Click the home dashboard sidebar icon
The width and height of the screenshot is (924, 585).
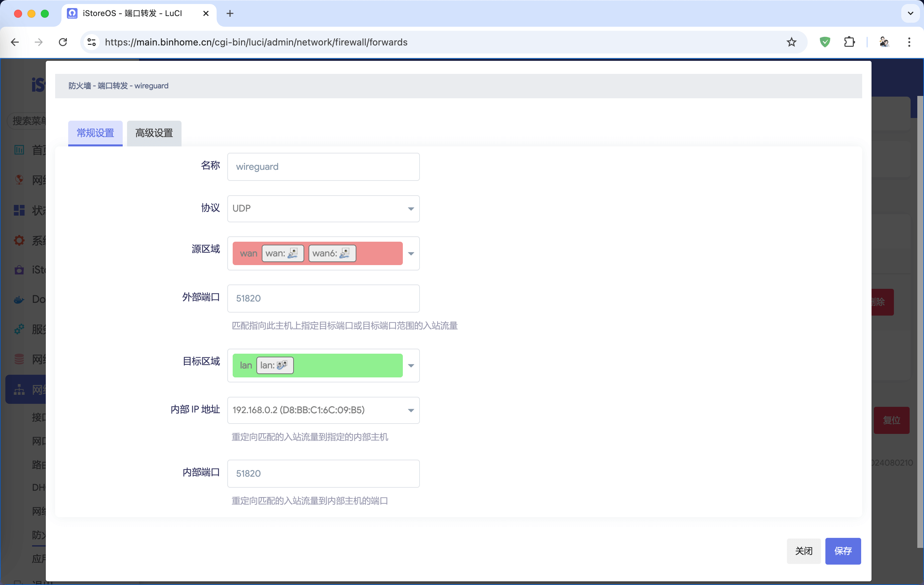[x=19, y=150]
